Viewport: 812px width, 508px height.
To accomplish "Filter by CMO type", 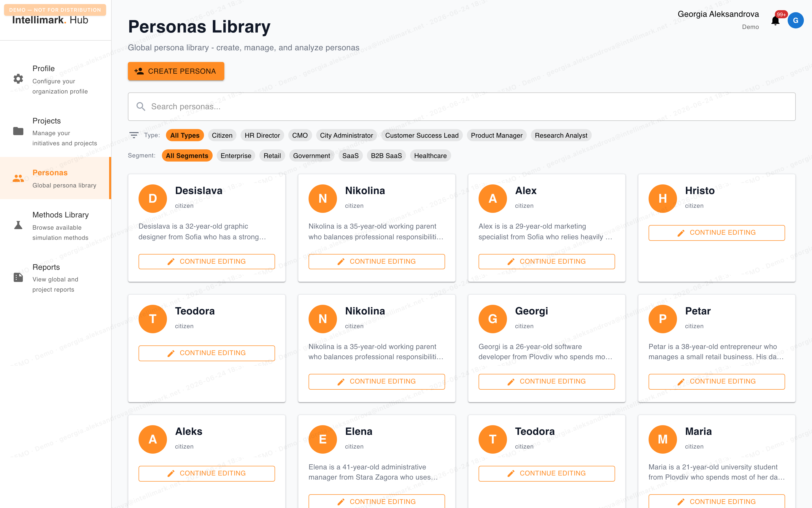I will tap(300, 135).
